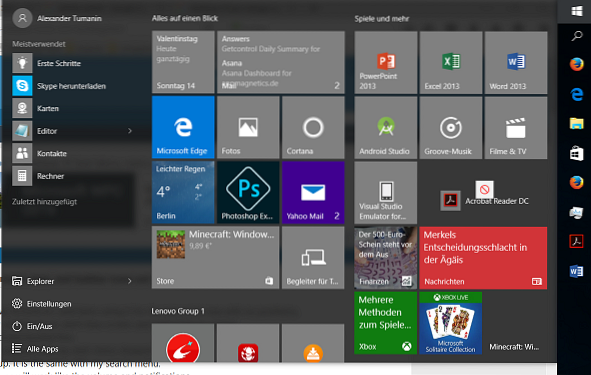The width and height of the screenshot is (591, 375).
Task: Open the Editor app
Action: (68, 131)
